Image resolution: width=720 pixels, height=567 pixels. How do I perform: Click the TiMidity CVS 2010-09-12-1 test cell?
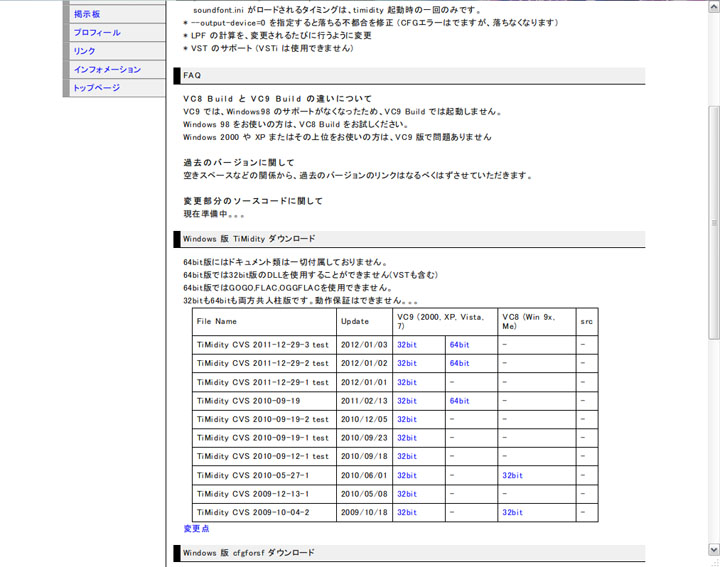[x=264, y=456]
